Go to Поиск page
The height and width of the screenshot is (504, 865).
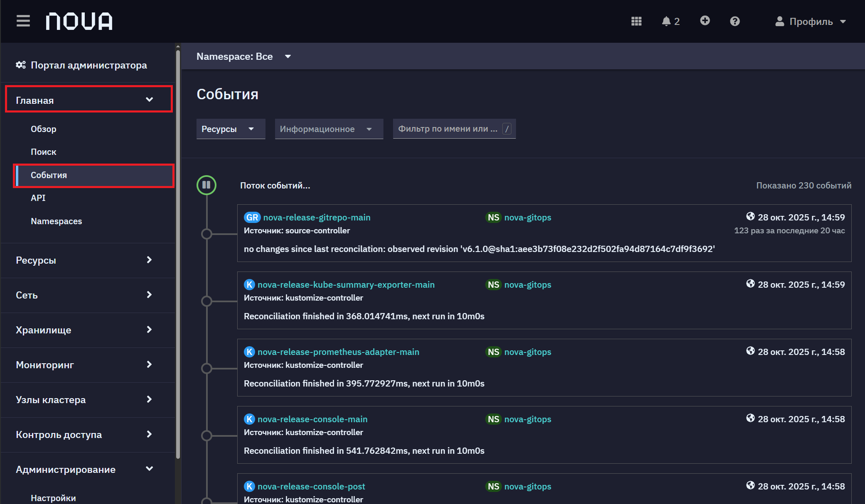coord(44,152)
